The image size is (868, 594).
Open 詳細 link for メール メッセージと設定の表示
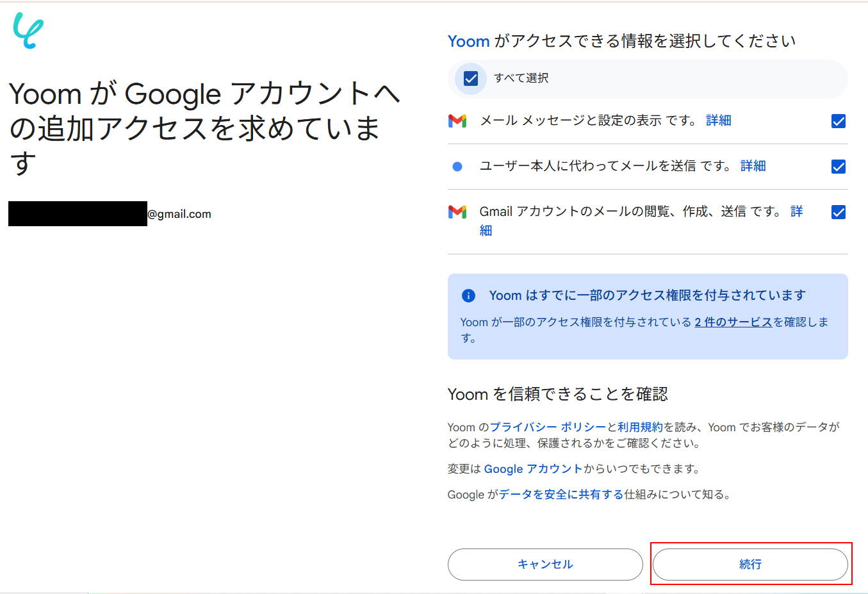click(719, 120)
